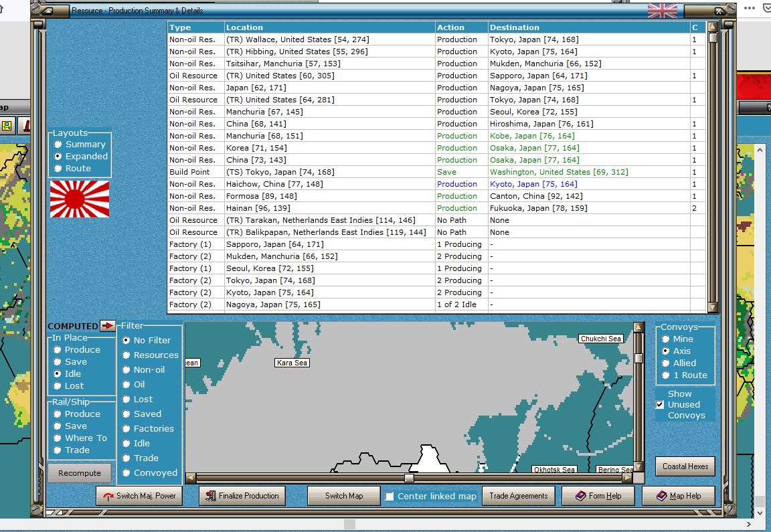Select In Place Save option
This screenshot has width=771, height=532.
58,361
